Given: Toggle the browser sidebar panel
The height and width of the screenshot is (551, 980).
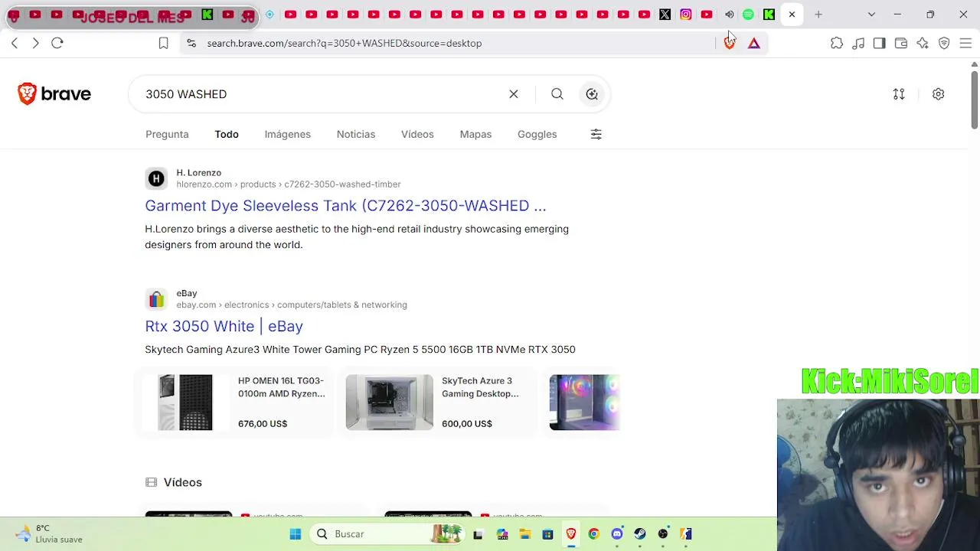Looking at the screenshot, I should (x=880, y=44).
